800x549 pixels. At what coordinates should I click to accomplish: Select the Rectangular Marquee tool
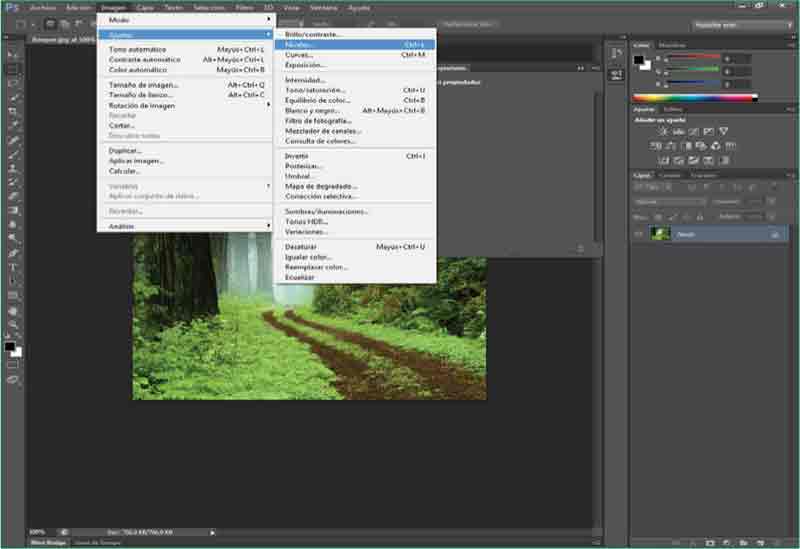13,69
